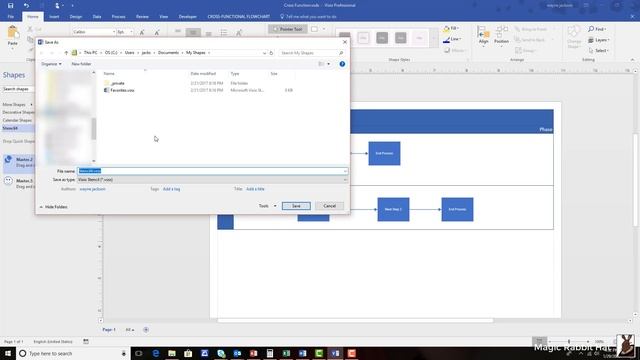Click the Add a tag link
The image size is (640, 360).
click(171, 189)
